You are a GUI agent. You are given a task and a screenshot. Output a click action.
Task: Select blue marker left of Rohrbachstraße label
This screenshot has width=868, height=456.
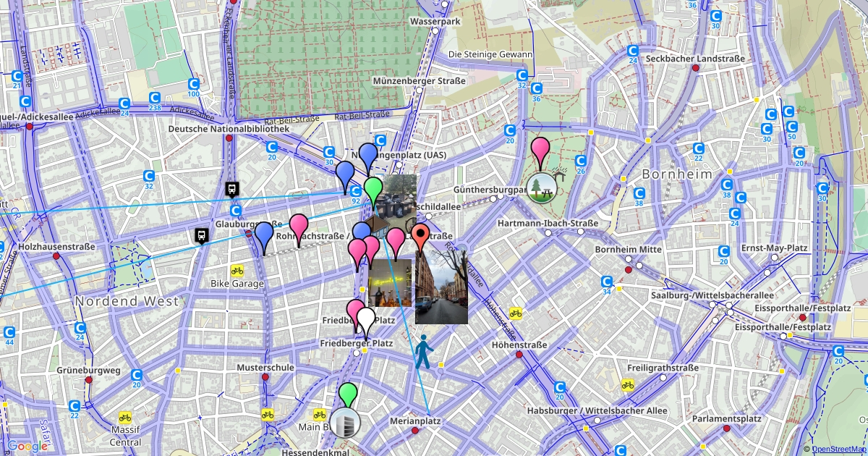pos(264,234)
